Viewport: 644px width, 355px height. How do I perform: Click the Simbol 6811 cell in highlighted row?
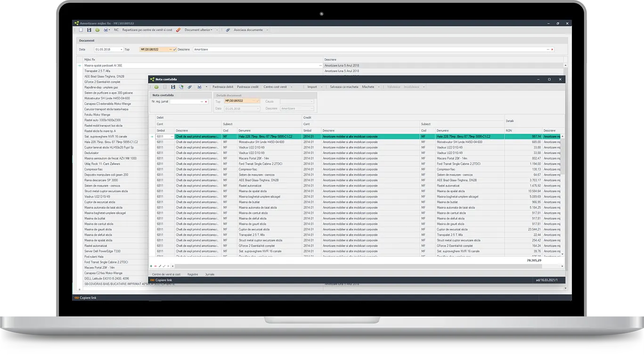[x=165, y=136]
